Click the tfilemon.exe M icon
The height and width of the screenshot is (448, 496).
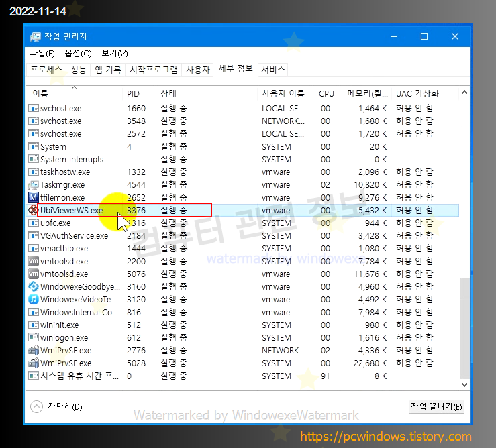33,198
